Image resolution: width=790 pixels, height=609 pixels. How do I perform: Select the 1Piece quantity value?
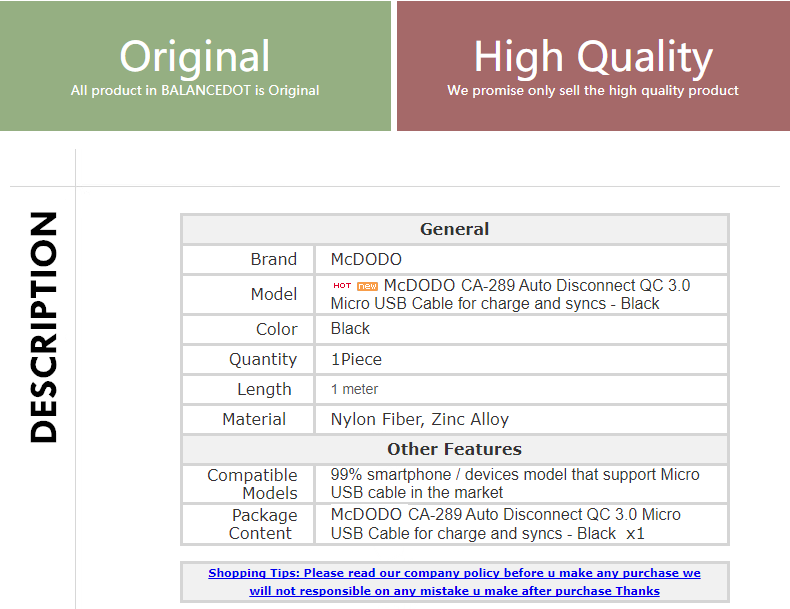coord(356,359)
